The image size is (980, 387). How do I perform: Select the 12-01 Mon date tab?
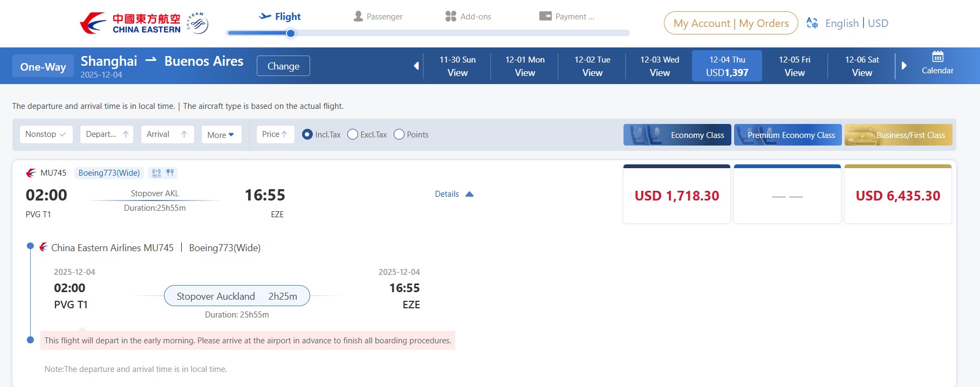(525, 66)
